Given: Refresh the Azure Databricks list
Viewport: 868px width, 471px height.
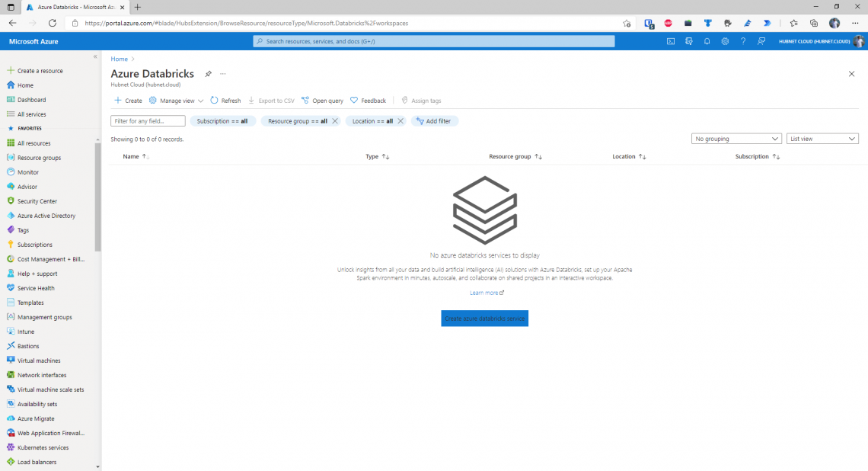Looking at the screenshot, I should point(225,100).
